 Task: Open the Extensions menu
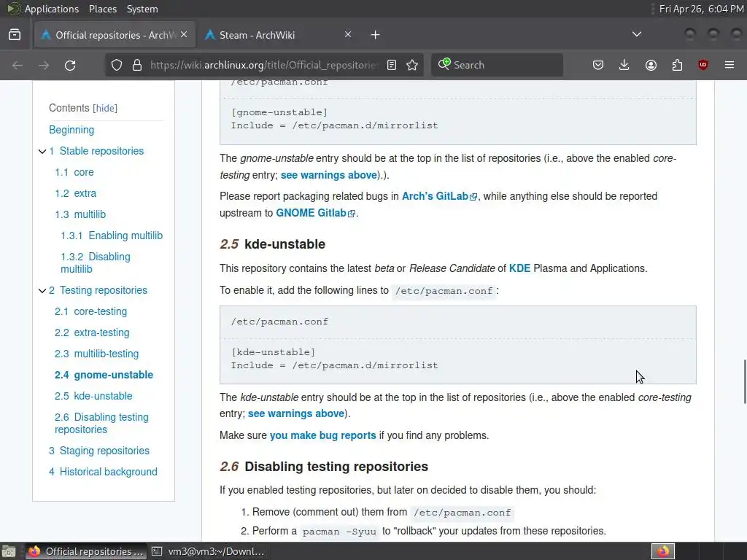point(677,65)
